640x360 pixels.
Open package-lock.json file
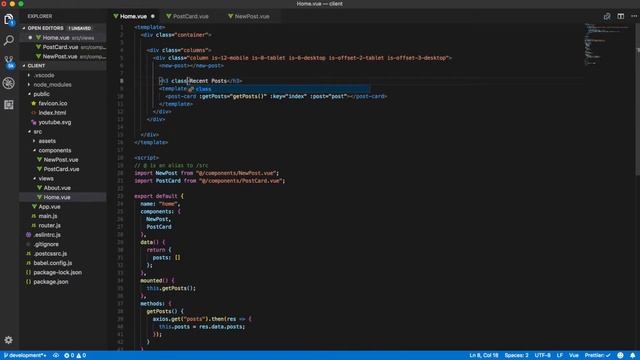pyautogui.click(x=63, y=272)
